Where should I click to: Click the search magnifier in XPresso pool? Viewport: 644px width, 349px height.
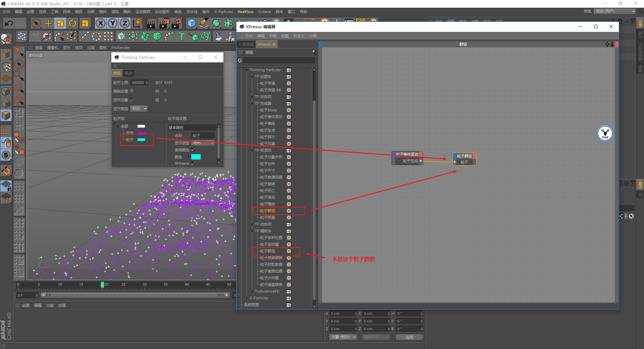pos(314,52)
